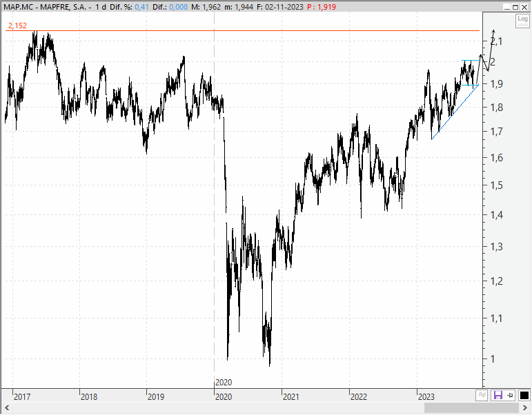This screenshot has width=532, height=415.
Task: Click the 0,008 Dif. value
Action: (x=179, y=7)
